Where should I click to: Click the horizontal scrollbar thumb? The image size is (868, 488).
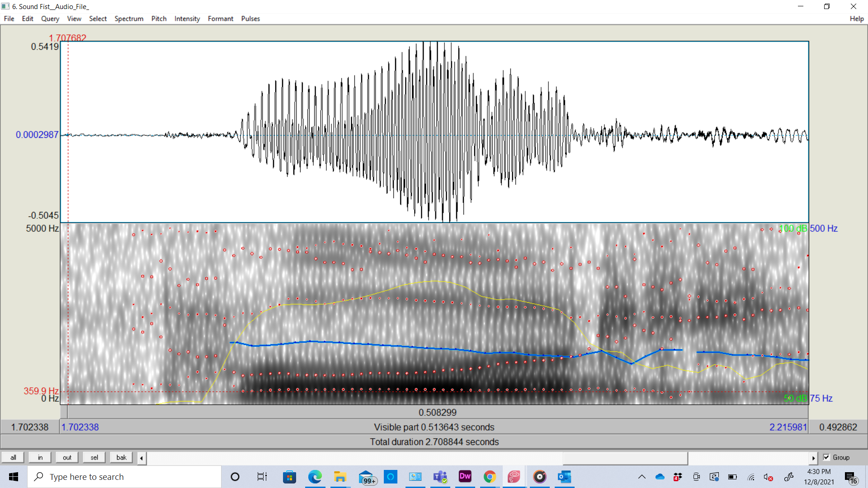point(625,458)
